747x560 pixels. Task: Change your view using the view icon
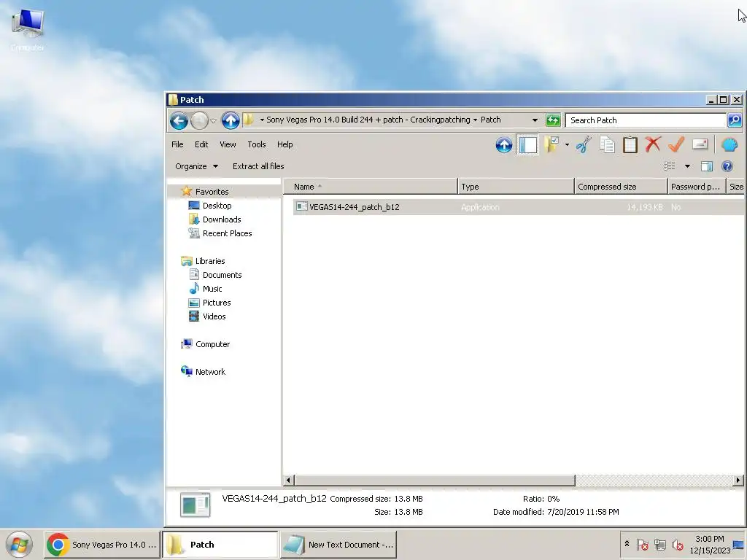(670, 166)
